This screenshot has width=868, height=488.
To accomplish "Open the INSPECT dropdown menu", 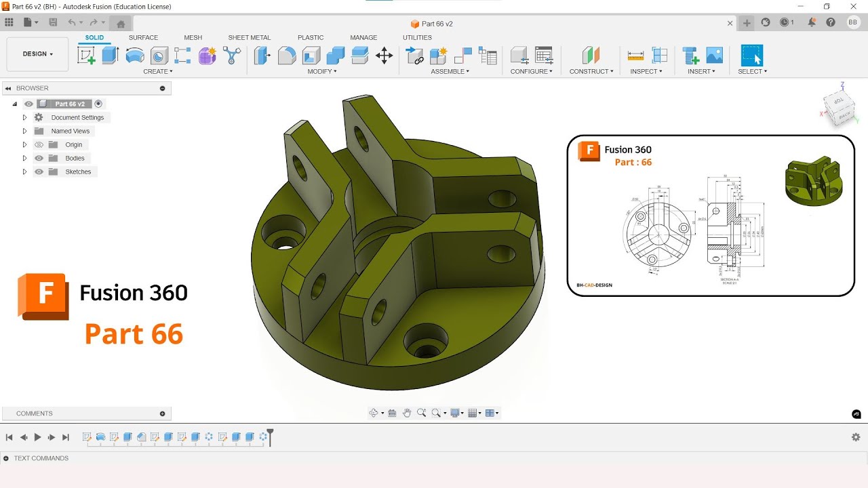I will (646, 71).
